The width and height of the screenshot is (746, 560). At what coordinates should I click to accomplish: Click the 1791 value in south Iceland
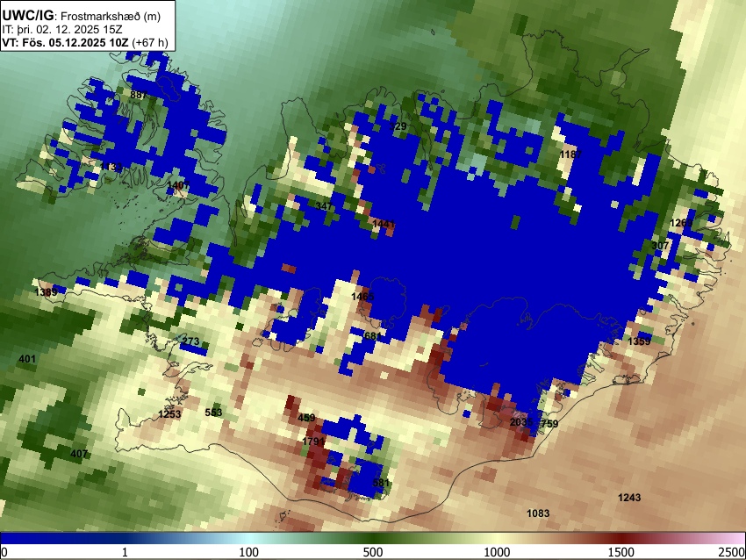coord(313,441)
